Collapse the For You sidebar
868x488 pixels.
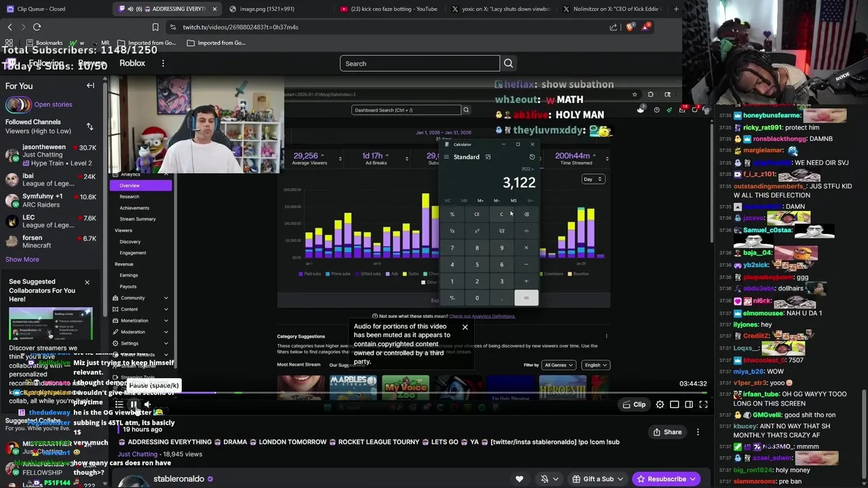pyautogui.click(x=90, y=86)
